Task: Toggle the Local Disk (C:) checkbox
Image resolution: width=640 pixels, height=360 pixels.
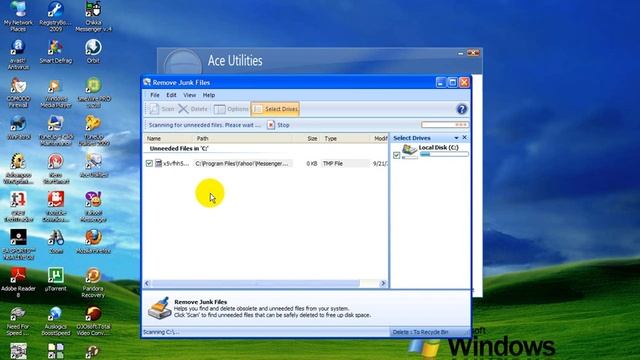Action: 396,155
